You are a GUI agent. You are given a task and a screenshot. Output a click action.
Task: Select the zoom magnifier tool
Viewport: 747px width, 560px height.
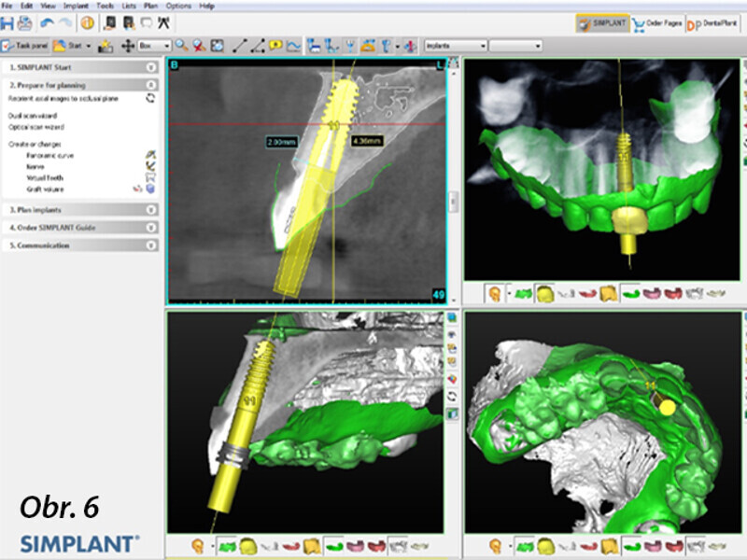(x=181, y=45)
